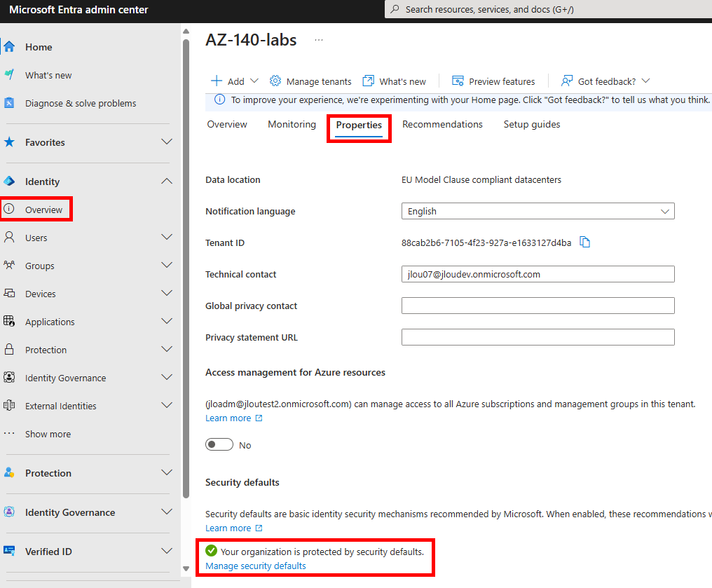This screenshot has height=588, width=712.
Task: Open the Setup guides tab
Action: [x=532, y=125]
